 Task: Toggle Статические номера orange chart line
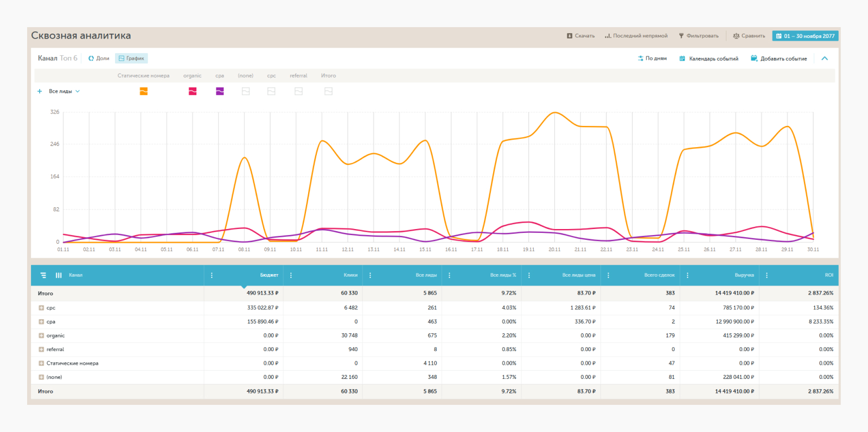coord(144,91)
